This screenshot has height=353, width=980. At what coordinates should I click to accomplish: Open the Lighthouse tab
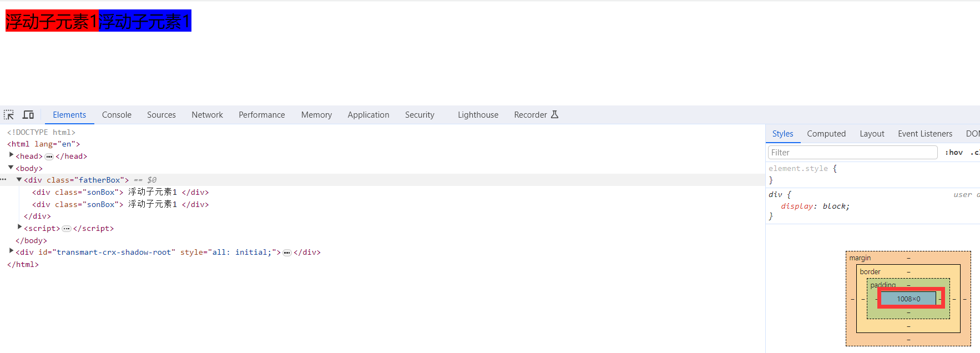[478, 115]
